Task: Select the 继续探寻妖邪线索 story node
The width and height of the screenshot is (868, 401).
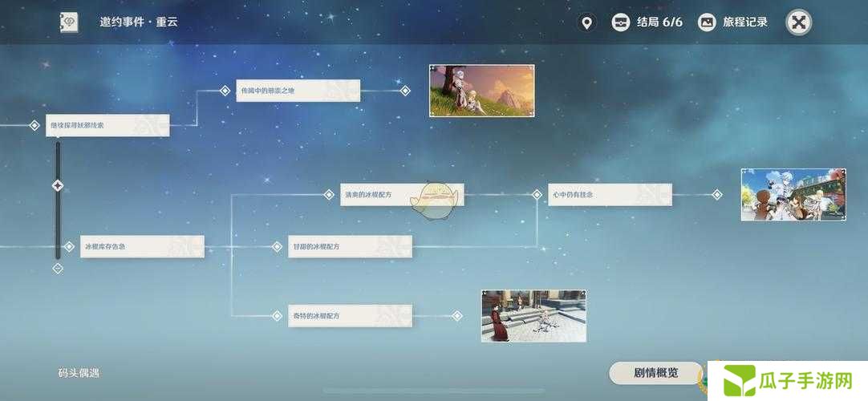Action: tap(107, 126)
